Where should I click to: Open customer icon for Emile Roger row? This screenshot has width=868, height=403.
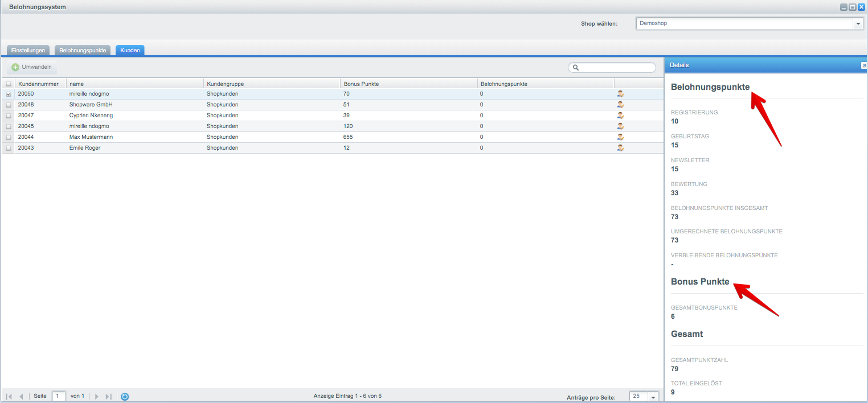coord(620,148)
